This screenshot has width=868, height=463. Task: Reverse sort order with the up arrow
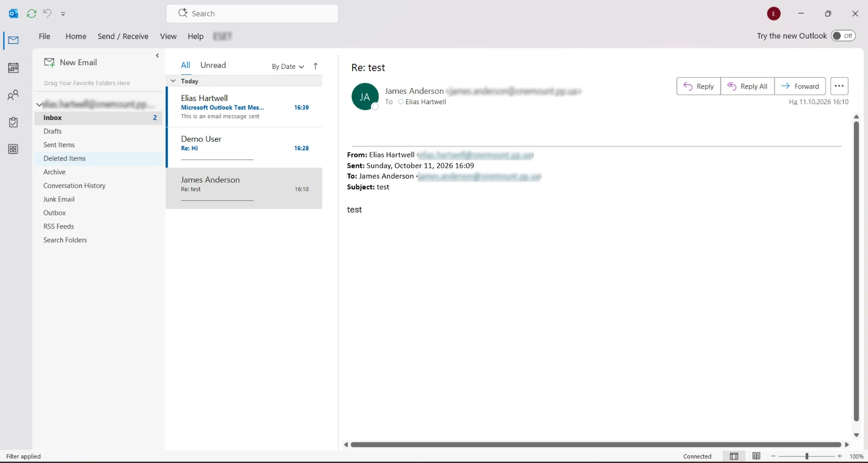(316, 66)
